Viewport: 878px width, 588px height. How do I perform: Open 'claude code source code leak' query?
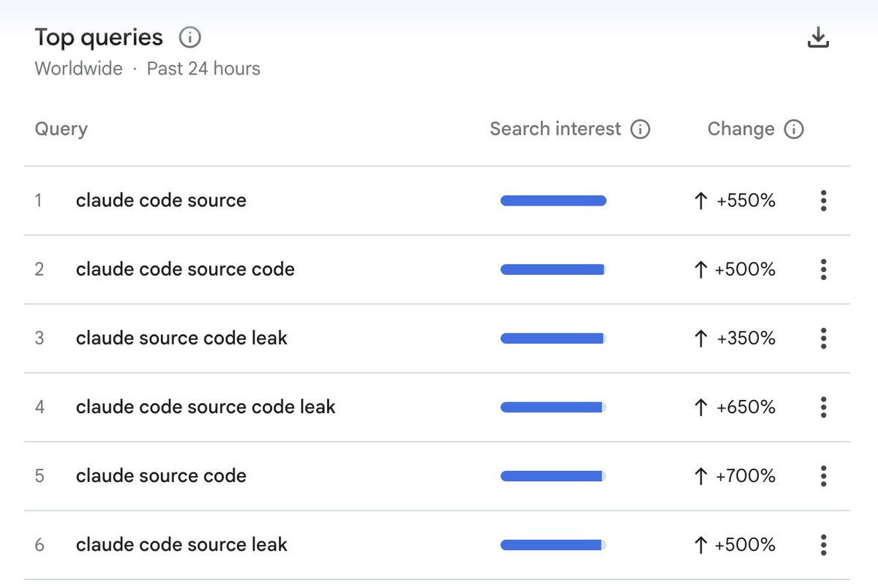pos(206,407)
